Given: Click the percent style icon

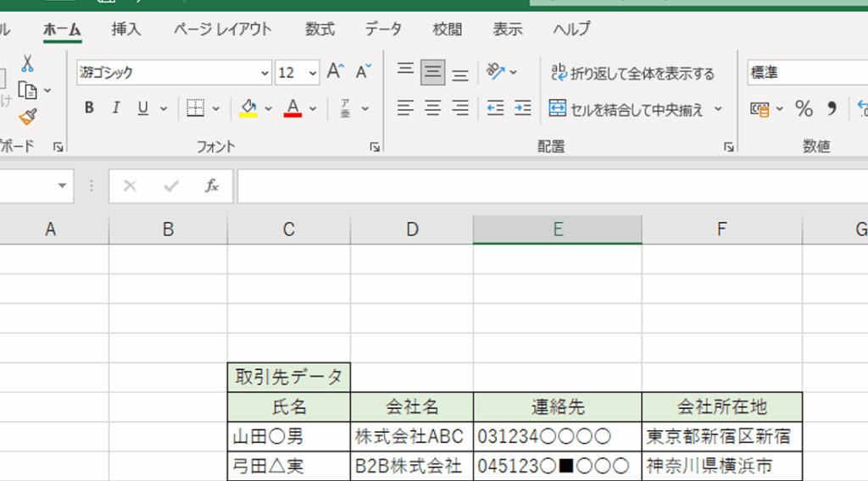Looking at the screenshot, I should tap(804, 108).
